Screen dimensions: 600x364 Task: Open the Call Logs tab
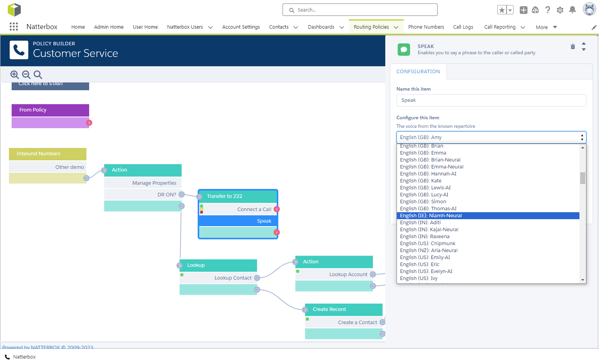[x=463, y=27]
